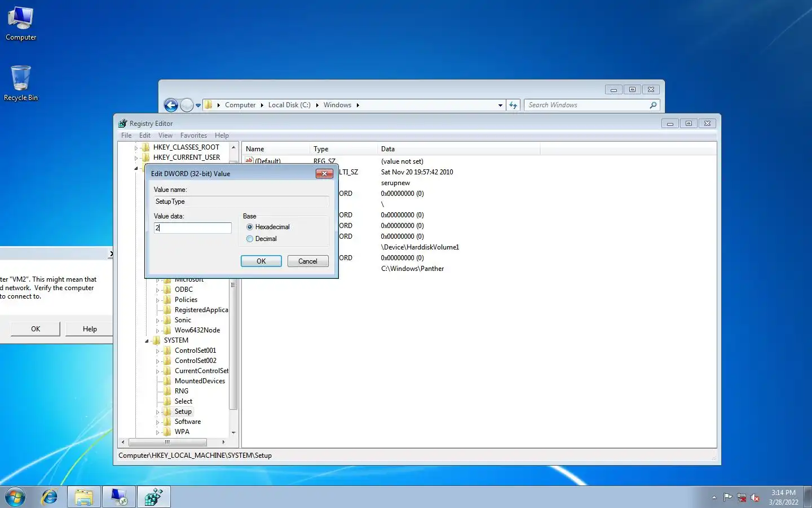Click the Select folder icon
The height and width of the screenshot is (508, 812).
[x=167, y=401]
